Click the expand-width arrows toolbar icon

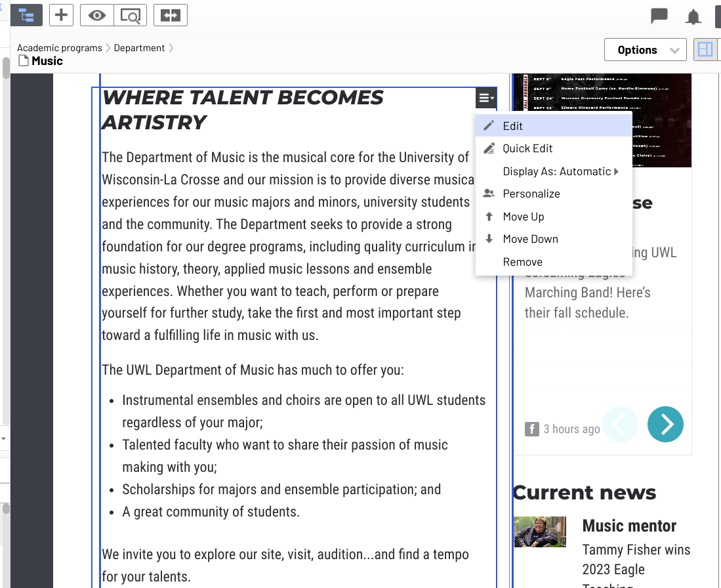point(170,14)
